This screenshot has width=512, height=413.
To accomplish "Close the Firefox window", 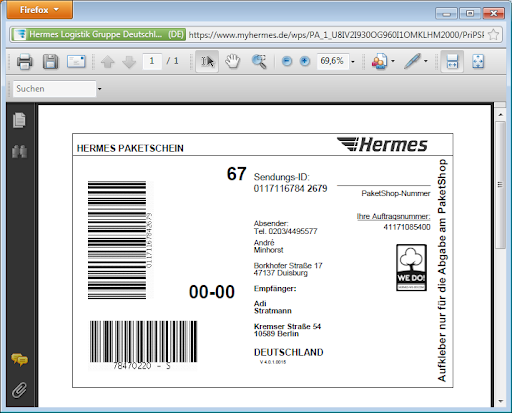I will tap(493, 14).
